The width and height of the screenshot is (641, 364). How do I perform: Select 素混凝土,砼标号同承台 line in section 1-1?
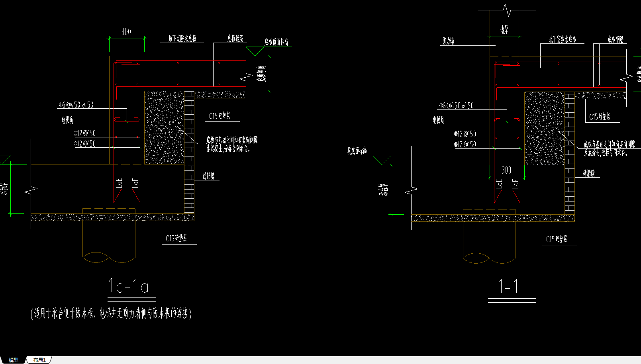click(x=606, y=153)
